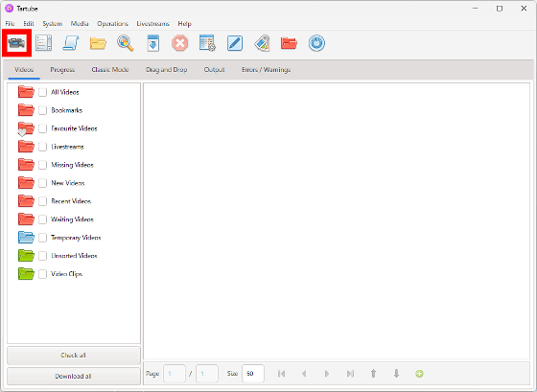Switch to the Errors / Warnings tab
This screenshot has width=537, height=392.
point(267,70)
